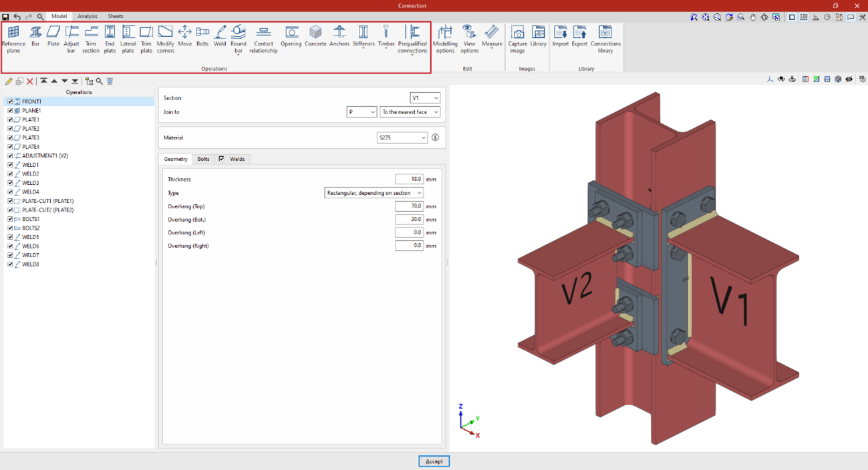Viewport: 868px width, 470px height.
Task: Switch to the Welds tab
Action: click(x=237, y=159)
